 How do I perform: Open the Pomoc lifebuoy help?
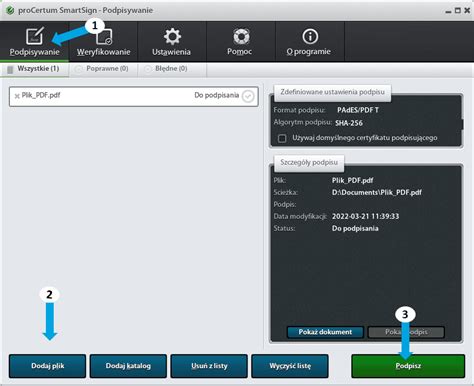pos(241,42)
